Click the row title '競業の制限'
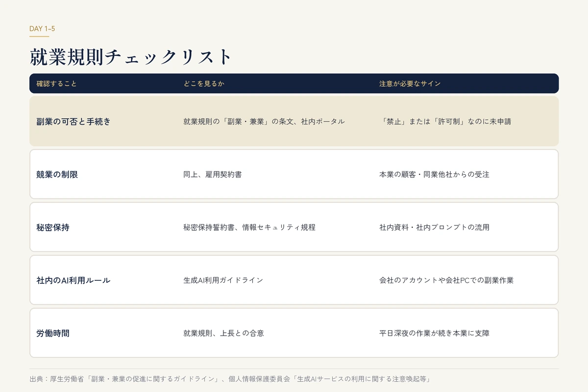The image size is (588, 392). [x=57, y=174]
